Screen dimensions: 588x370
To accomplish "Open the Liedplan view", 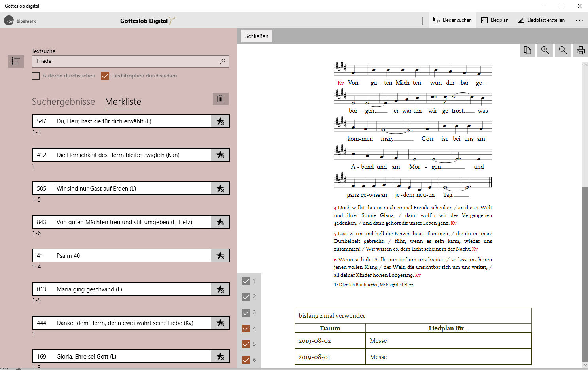I will coord(495,20).
